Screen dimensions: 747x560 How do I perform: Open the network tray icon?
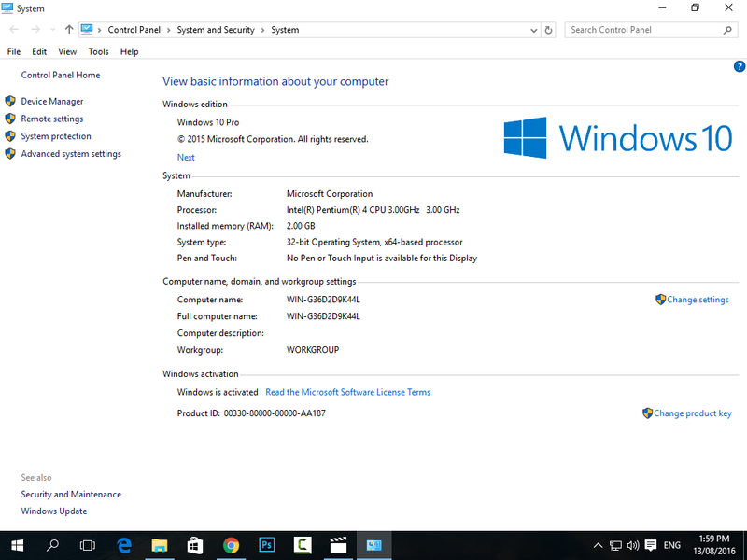615,546
